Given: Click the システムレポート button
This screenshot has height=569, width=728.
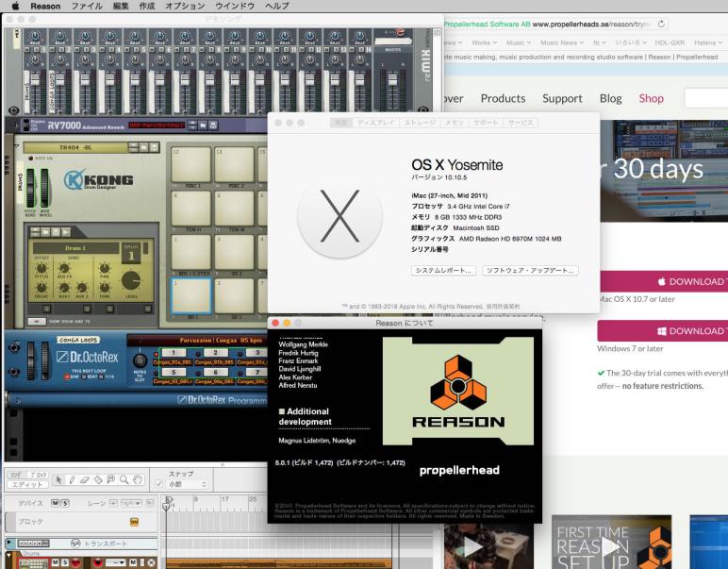Looking at the screenshot, I should (443, 270).
